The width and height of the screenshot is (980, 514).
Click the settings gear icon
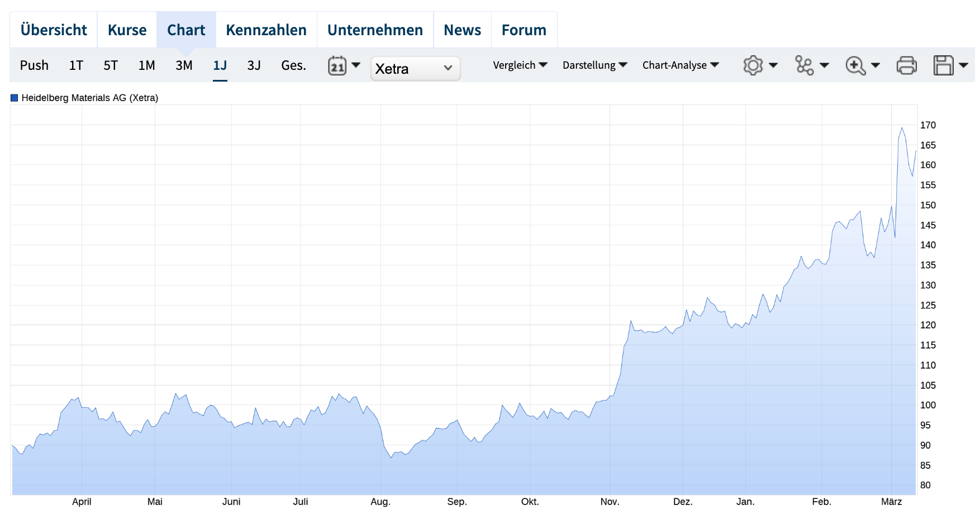coord(753,65)
